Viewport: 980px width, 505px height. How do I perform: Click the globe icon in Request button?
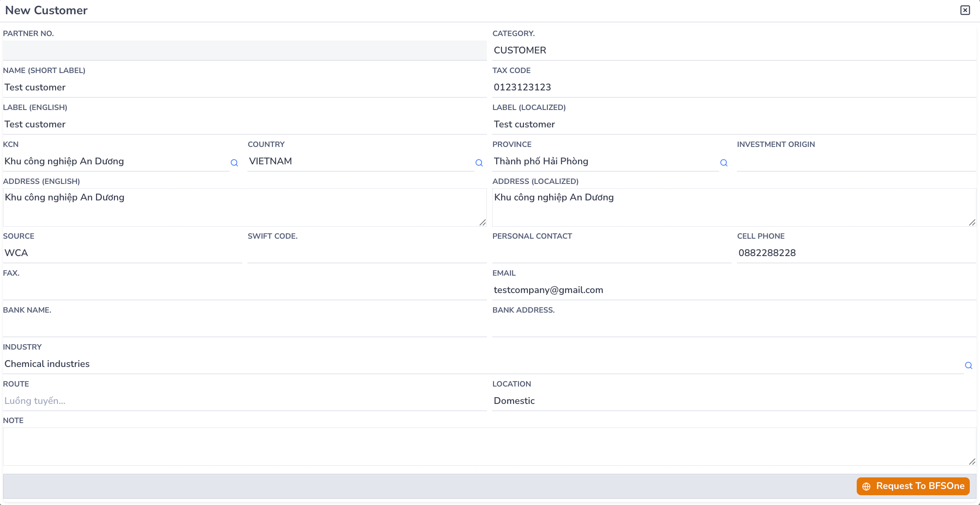click(866, 486)
